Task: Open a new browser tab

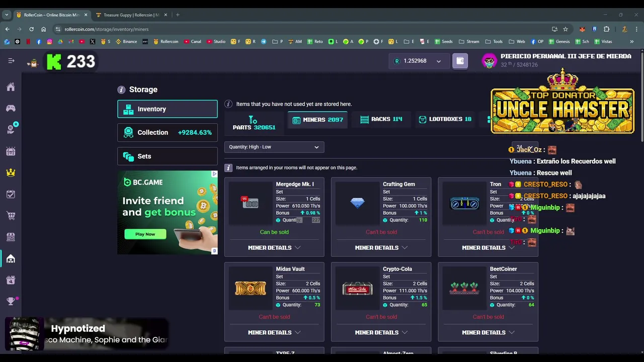Action: pyautogui.click(x=178, y=15)
